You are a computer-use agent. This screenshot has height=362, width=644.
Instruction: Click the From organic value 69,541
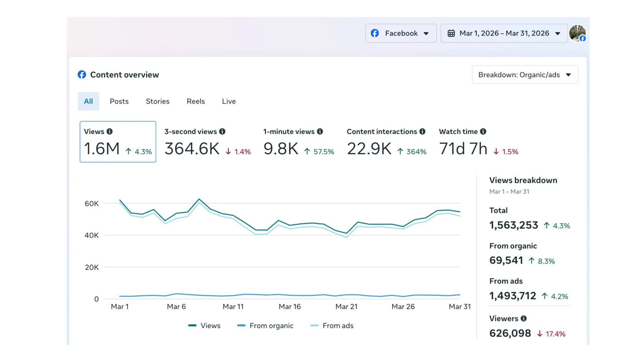[x=506, y=261]
